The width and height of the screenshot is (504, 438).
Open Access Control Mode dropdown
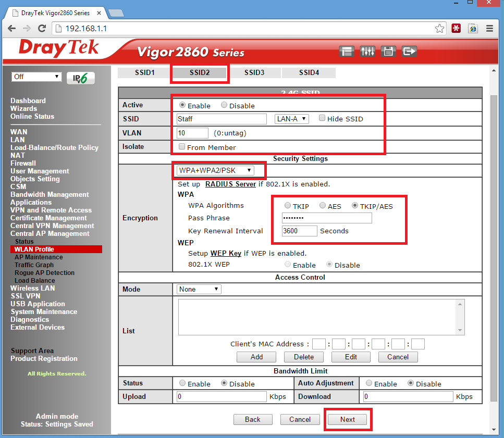199,290
